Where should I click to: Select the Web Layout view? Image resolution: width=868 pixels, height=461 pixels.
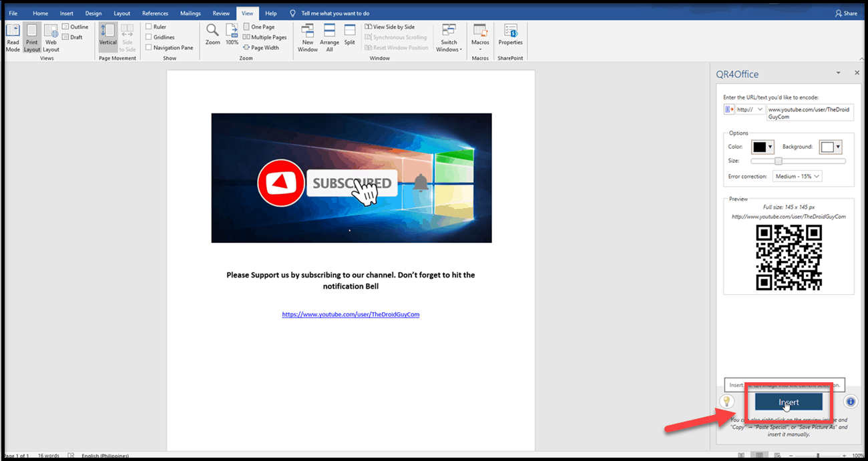pos(51,37)
